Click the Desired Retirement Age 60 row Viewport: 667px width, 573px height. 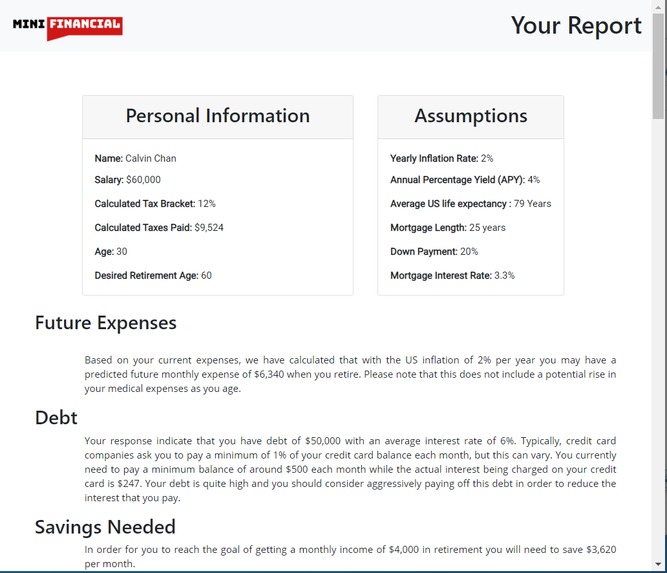(x=153, y=275)
